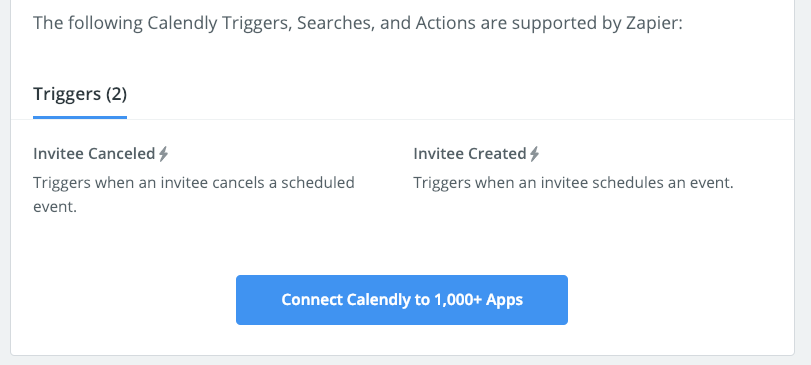The image size is (811, 365).
Task: Click the "(2)" count in Triggers tab
Action: click(116, 94)
